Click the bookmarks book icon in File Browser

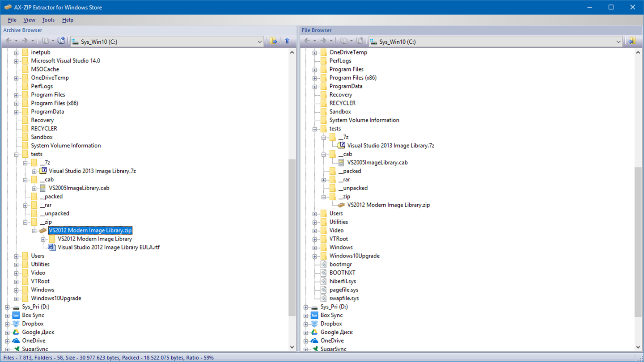344,41
